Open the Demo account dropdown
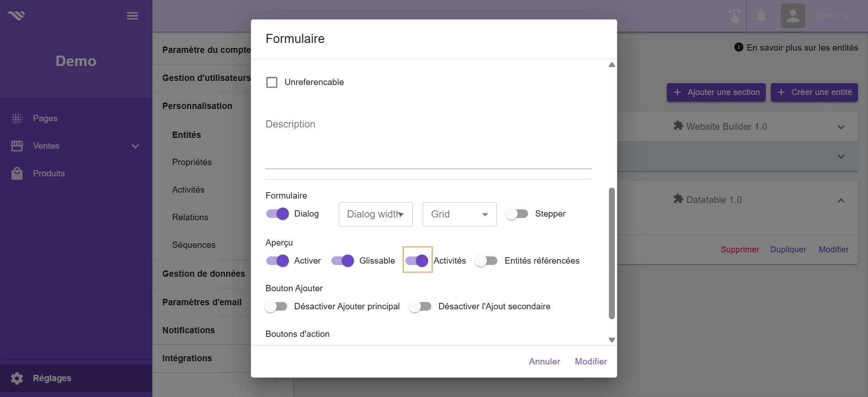868x397 pixels. tap(832, 16)
